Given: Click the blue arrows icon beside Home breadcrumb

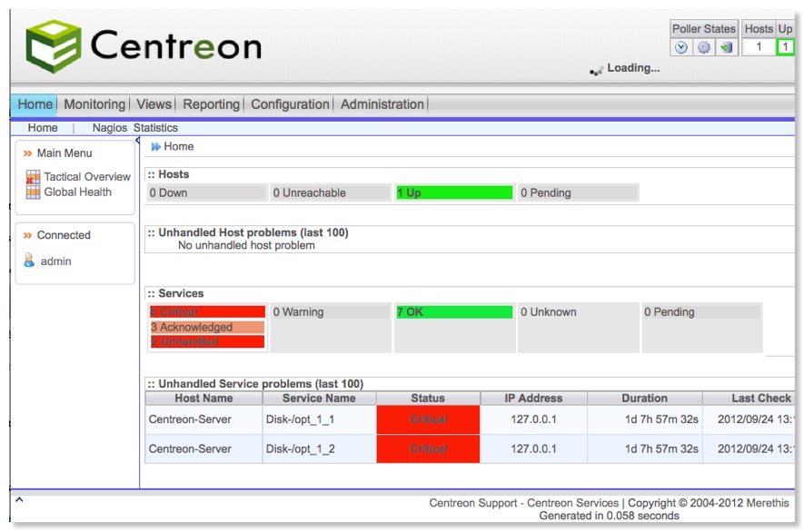Looking at the screenshot, I should (x=156, y=147).
